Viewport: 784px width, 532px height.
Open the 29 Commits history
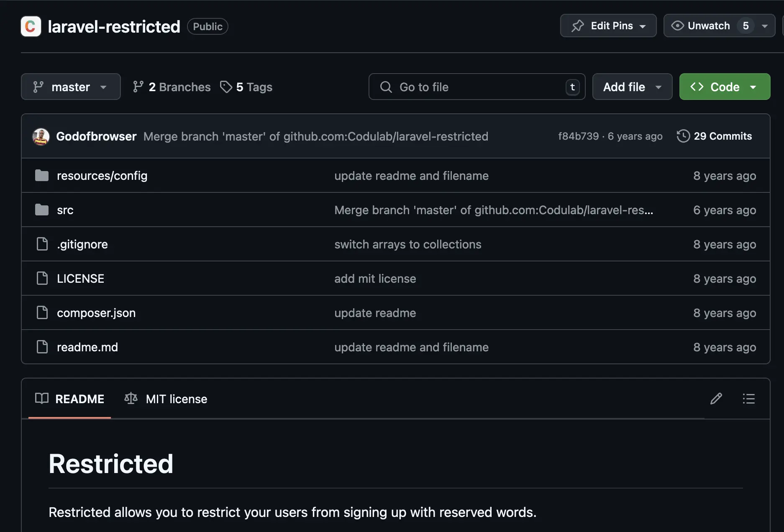714,136
